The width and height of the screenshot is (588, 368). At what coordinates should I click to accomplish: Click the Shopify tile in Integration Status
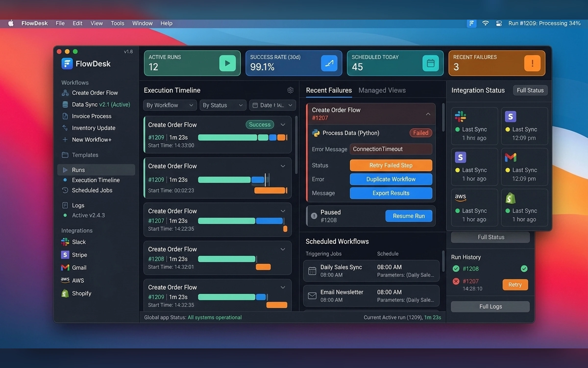[x=524, y=207]
